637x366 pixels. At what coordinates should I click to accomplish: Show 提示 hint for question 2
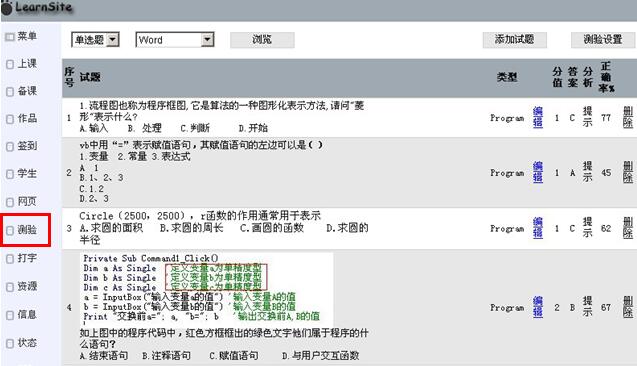pyautogui.click(x=587, y=172)
